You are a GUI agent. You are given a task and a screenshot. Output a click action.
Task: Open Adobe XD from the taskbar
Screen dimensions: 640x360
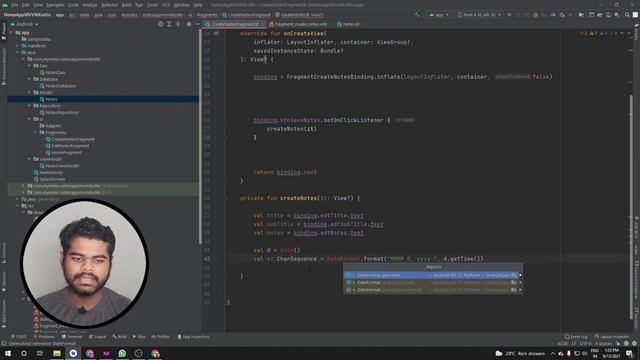[106, 353]
